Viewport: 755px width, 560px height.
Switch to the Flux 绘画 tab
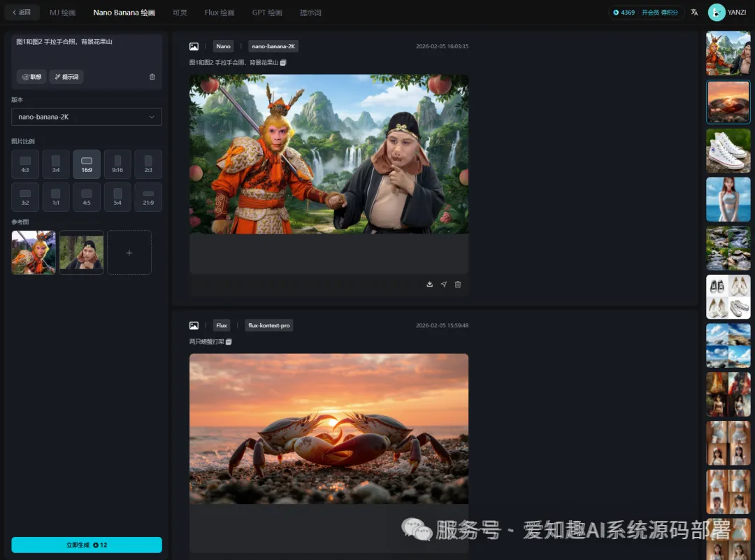(220, 13)
